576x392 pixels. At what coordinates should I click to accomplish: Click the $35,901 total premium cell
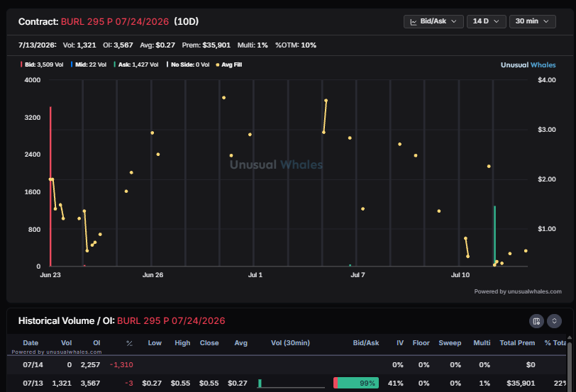(x=521, y=383)
